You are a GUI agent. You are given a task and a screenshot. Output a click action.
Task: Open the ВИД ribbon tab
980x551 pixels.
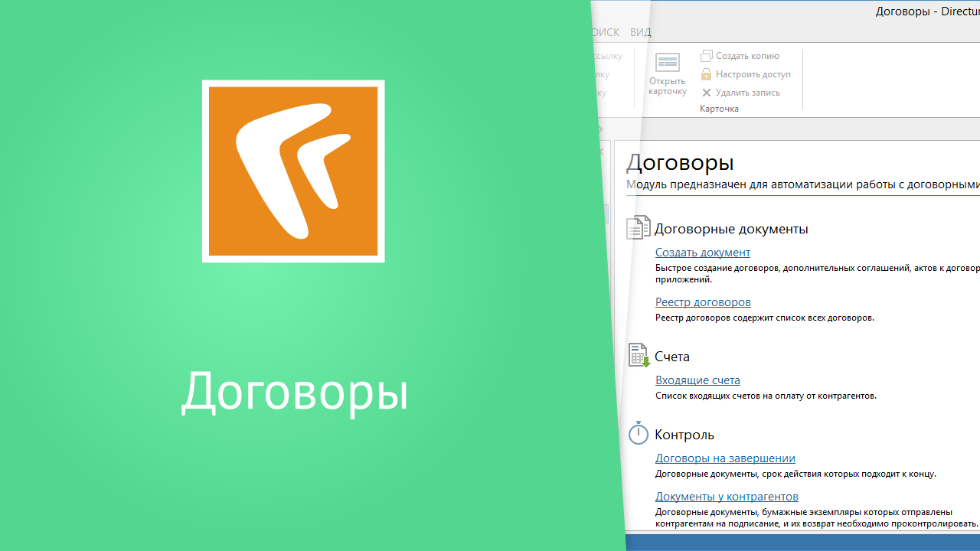[641, 32]
